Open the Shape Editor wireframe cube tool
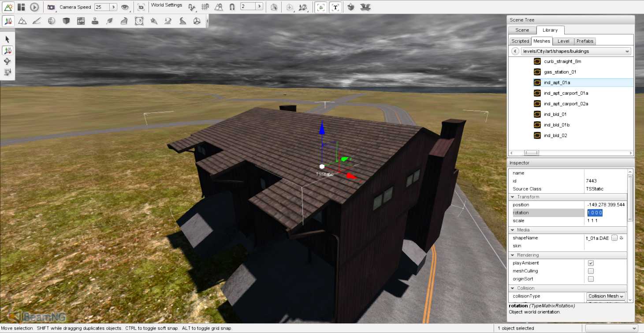This screenshot has height=333, width=644. pyautogui.click(x=197, y=21)
